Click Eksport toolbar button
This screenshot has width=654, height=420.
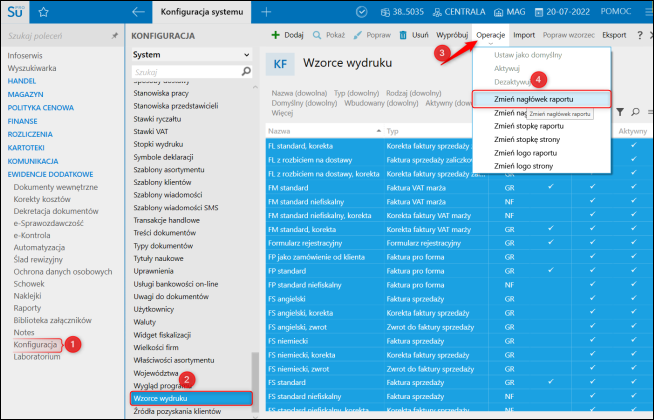[614, 35]
